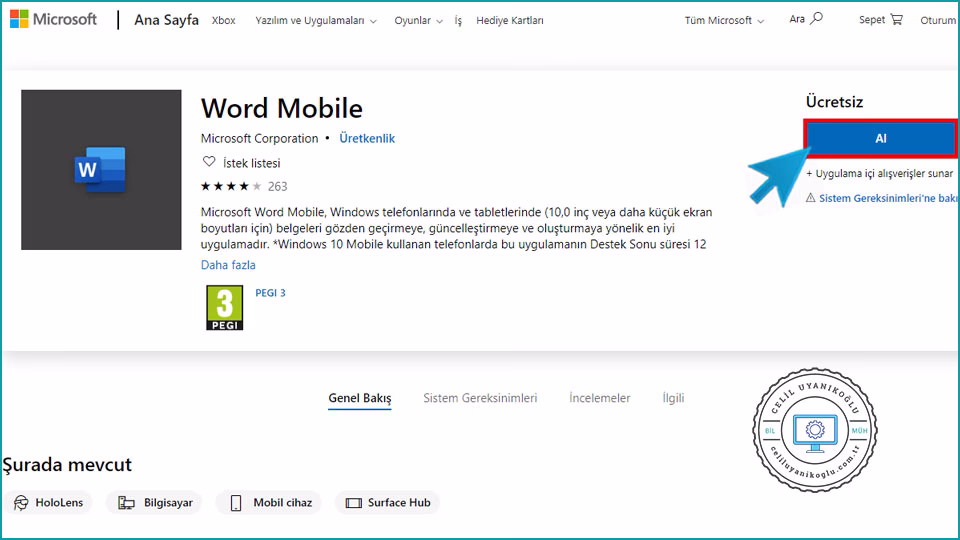The width and height of the screenshot is (960, 540).
Task: Click the Bilgisayar computer icon
Action: pyautogui.click(x=126, y=503)
